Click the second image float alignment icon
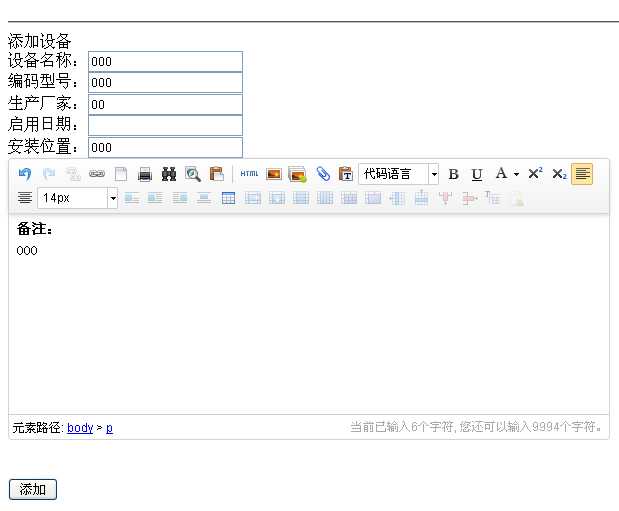Screen dimensions: 619x511 point(155,198)
